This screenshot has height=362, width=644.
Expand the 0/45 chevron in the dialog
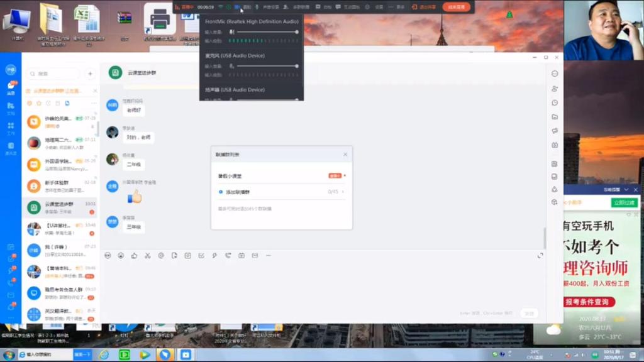coord(343,192)
